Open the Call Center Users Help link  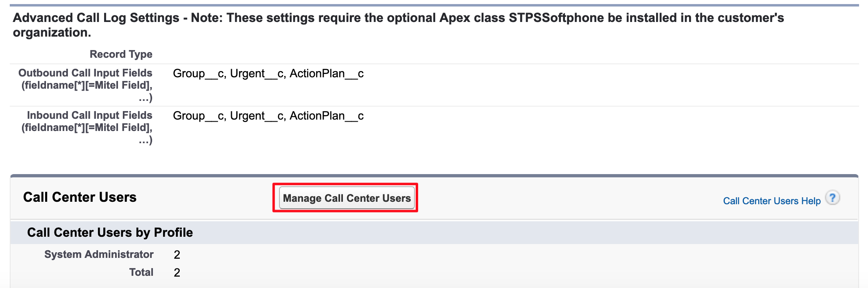(x=772, y=201)
